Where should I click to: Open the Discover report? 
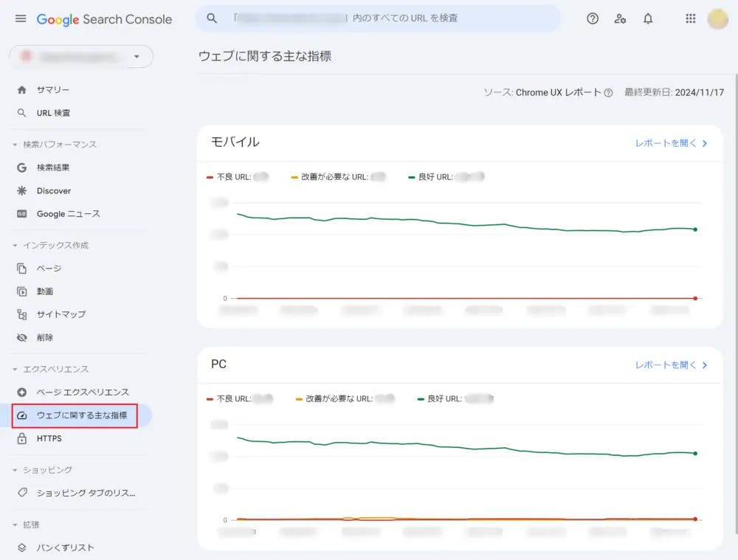(x=54, y=190)
